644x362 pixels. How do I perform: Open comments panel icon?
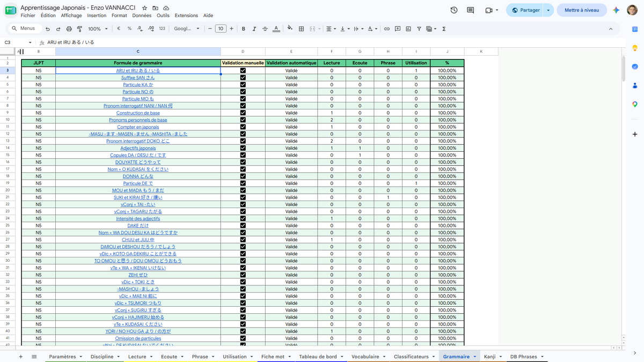[x=471, y=10]
